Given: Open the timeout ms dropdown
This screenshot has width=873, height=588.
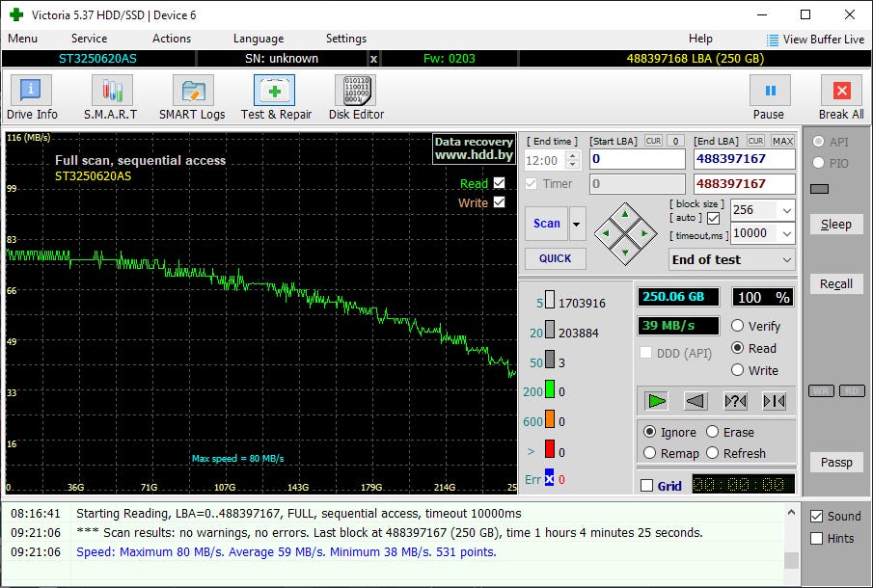Looking at the screenshot, I should click(785, 234).
